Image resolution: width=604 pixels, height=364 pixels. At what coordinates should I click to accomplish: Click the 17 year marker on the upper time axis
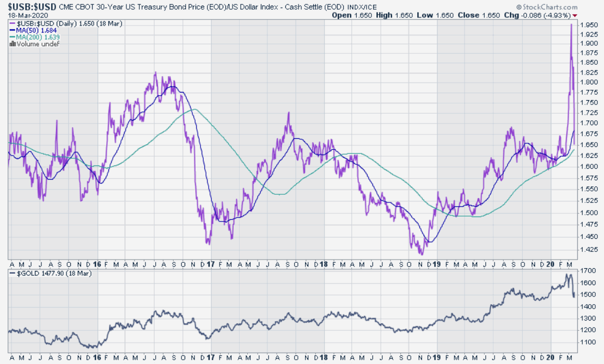210,264
